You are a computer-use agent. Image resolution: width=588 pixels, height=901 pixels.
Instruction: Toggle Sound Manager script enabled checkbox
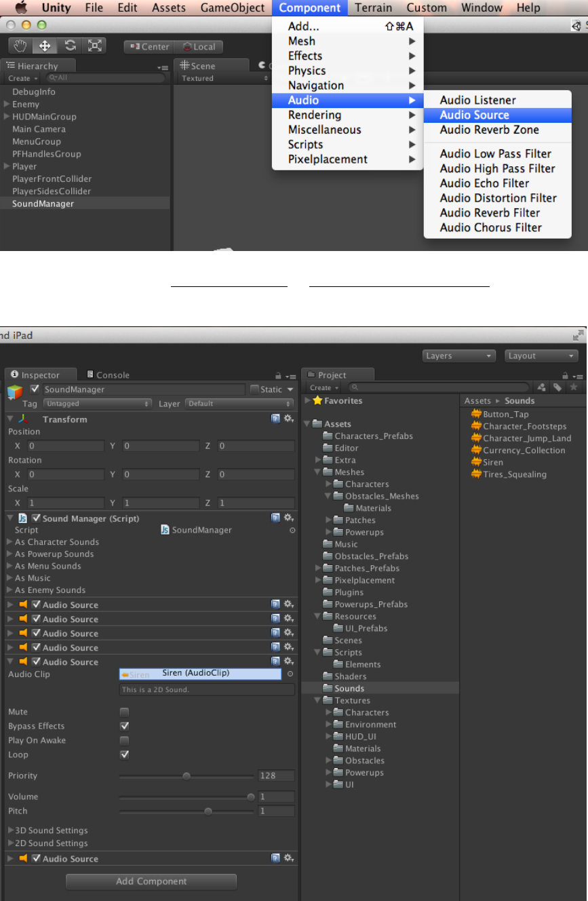[37, 518]
